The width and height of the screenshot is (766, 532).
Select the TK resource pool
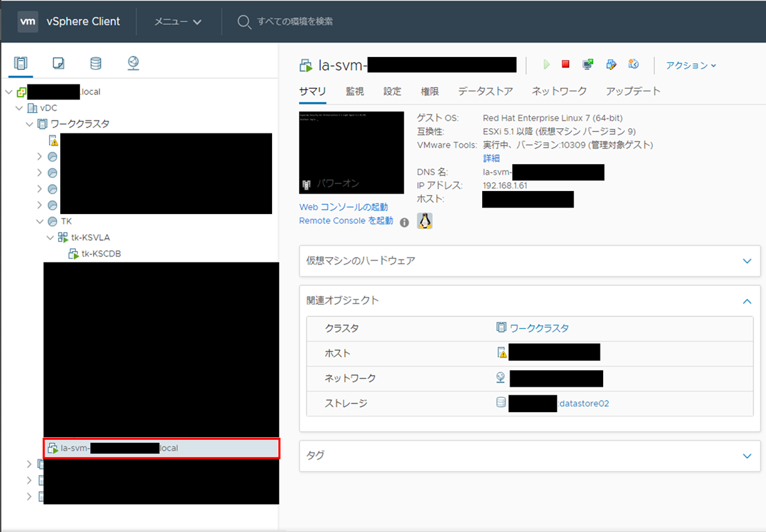point(66,221)
